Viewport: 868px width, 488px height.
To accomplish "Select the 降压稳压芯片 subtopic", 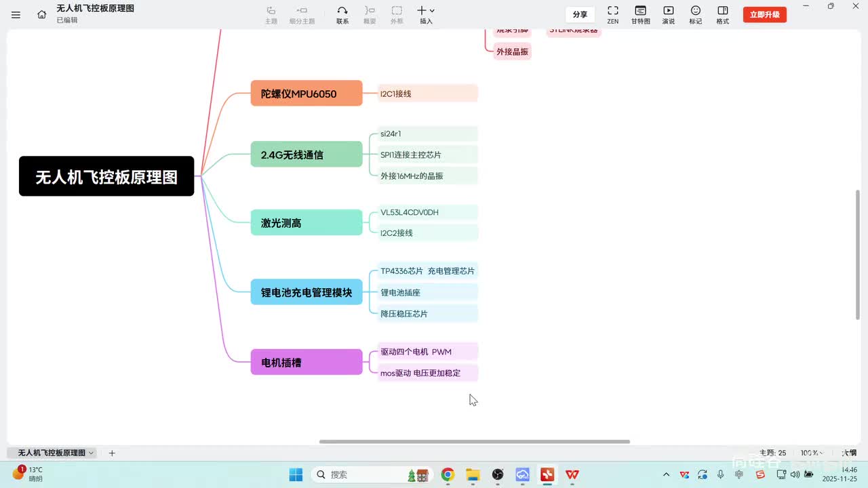I will tap(428, 314).
